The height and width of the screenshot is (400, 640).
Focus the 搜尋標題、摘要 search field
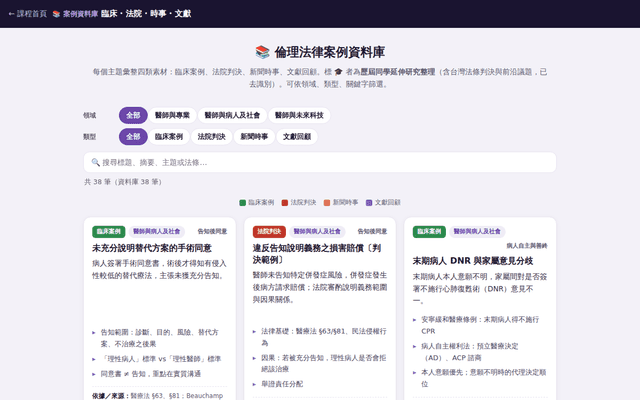coord(320,162)
